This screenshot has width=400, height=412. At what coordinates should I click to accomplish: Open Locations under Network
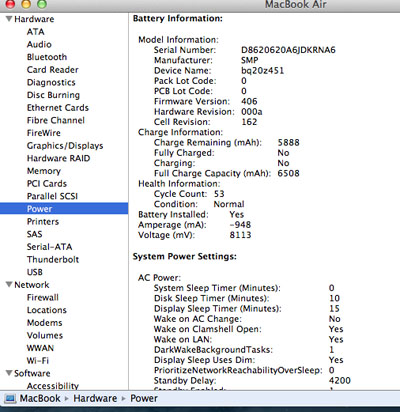[47, 310]
